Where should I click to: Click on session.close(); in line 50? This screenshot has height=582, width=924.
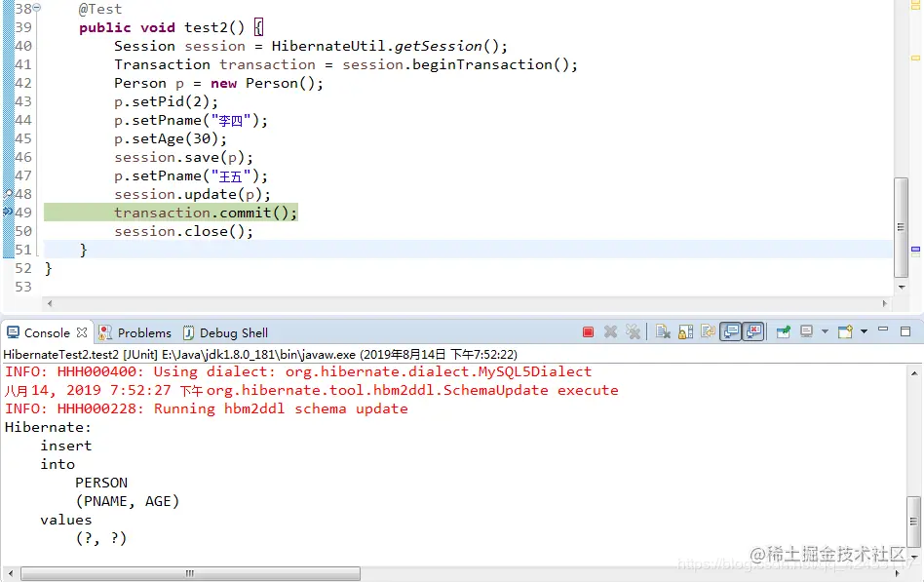click(183, 231)
